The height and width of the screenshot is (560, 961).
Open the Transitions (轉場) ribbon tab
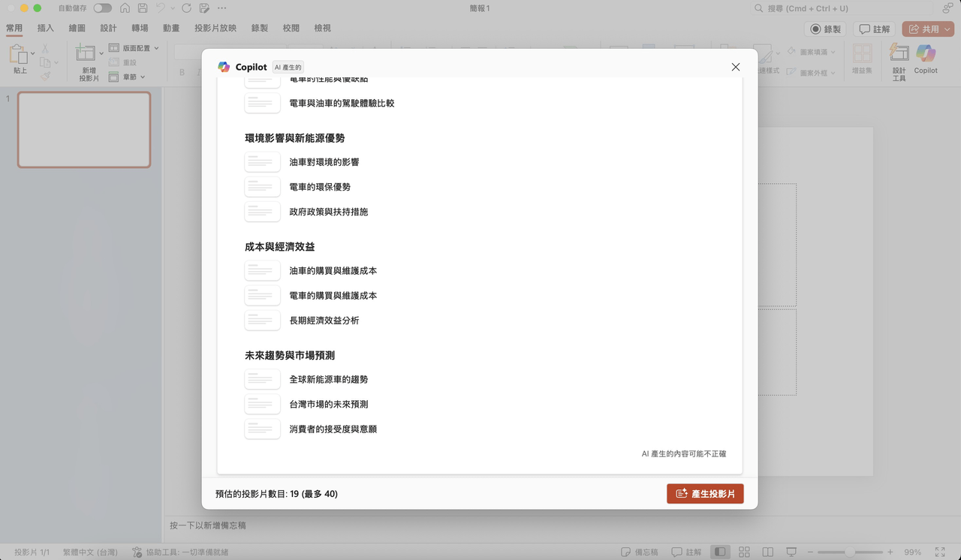point(140,28)
